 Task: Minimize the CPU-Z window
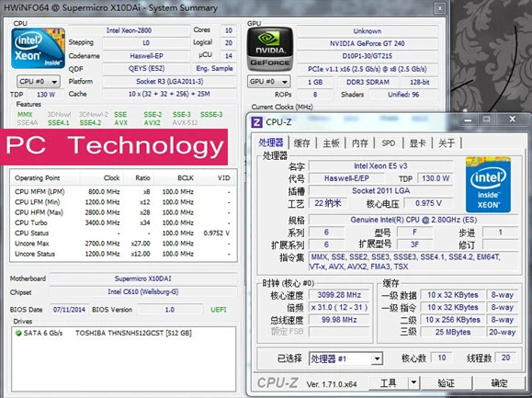point(469,119)
